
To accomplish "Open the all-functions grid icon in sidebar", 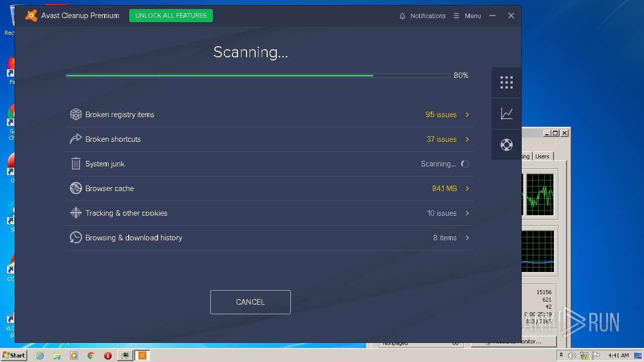I will click(507, 82).
